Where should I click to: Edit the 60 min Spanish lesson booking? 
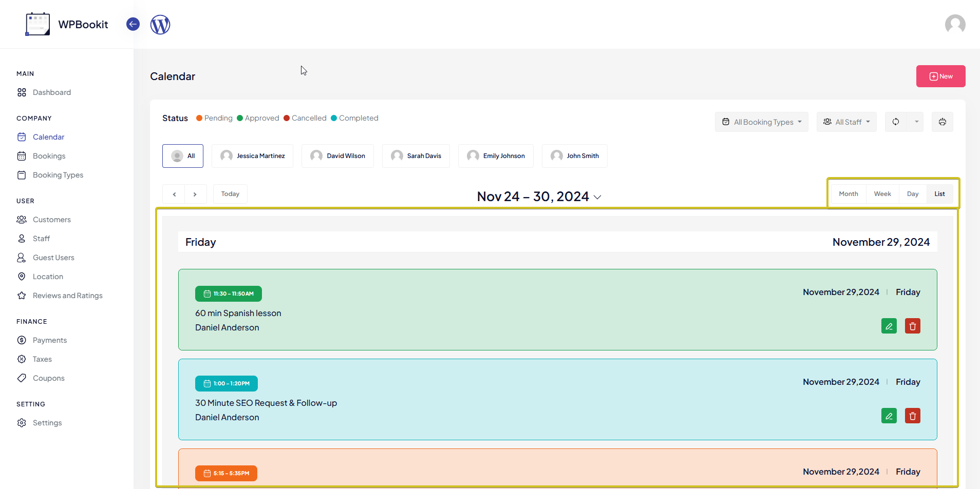tap(889, 326)
